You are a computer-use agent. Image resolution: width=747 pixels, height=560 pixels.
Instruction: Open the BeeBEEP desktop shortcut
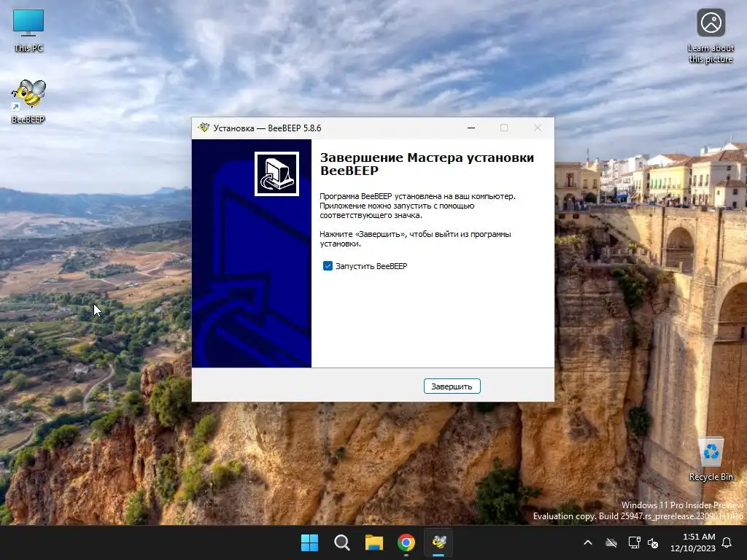tap(28, 101)
